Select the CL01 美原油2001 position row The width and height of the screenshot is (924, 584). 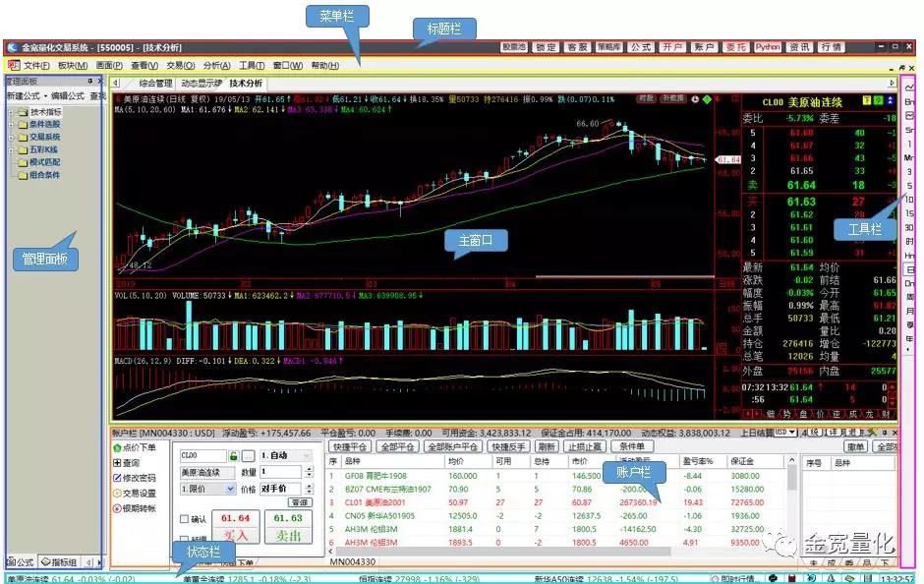coord(556,502)
